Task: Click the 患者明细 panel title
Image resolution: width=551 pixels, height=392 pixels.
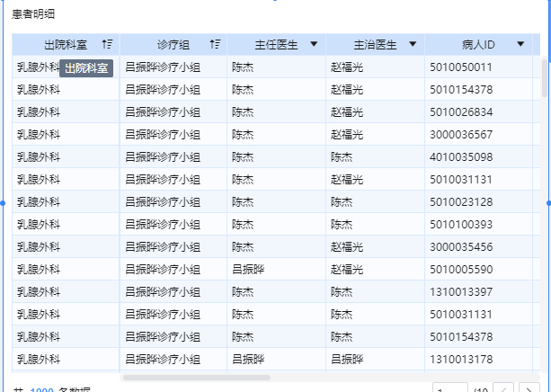Action: point(33,14)
